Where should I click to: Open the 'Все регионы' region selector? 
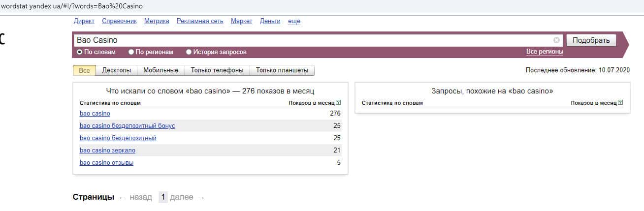tap(545, 52)
